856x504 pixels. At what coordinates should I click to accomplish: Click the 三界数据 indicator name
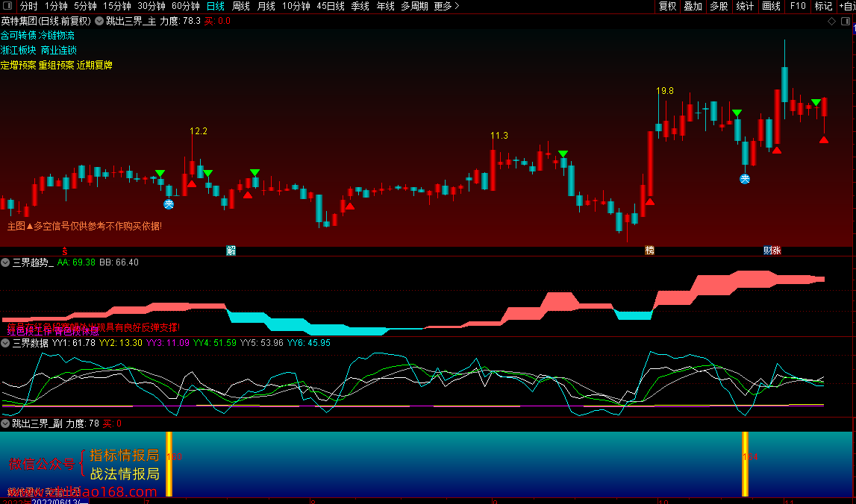[30, 343]
